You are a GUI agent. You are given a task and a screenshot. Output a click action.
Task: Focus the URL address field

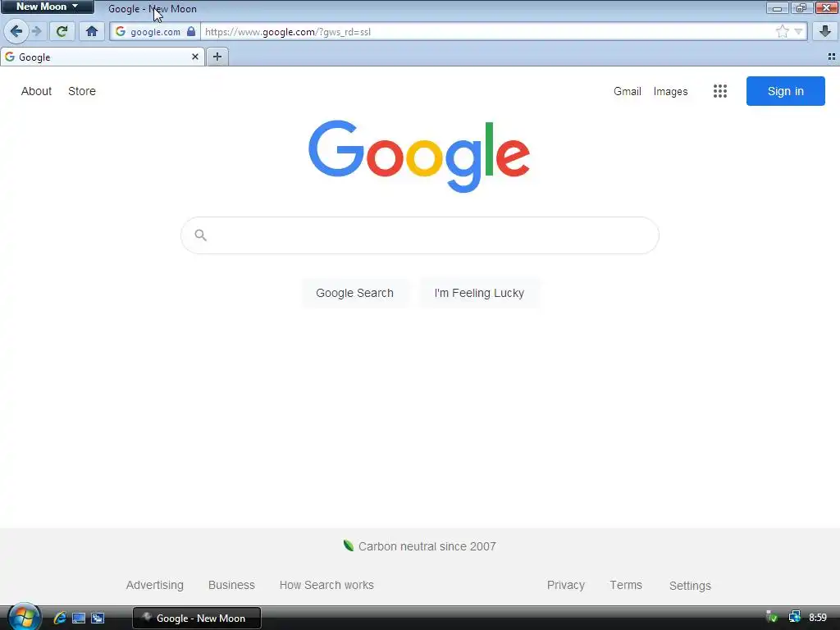487,32
